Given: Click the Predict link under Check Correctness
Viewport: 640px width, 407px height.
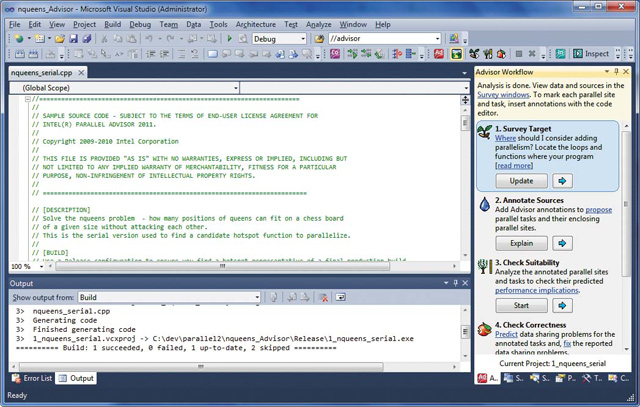Looking at the screenshot, I should click(x=506, y=334).
